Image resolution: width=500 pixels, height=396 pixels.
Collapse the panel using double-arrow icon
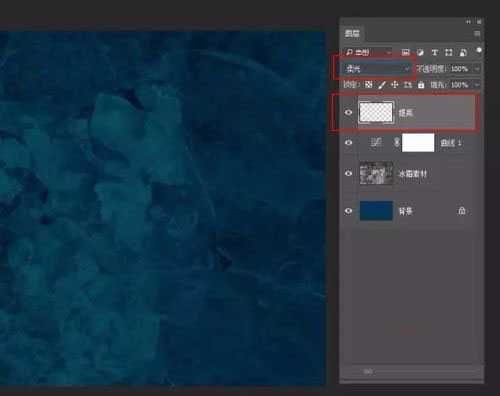tap(469, 22)
